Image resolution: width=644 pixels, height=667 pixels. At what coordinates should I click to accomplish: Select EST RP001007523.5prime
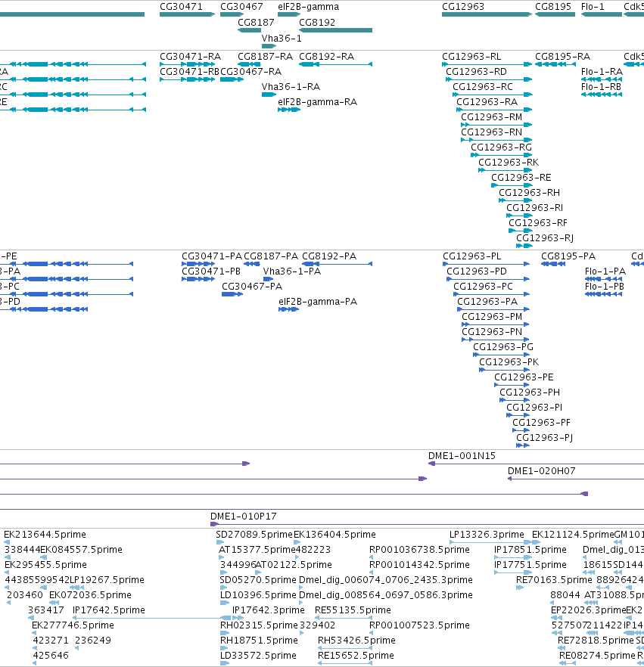[x=420, y=625]
